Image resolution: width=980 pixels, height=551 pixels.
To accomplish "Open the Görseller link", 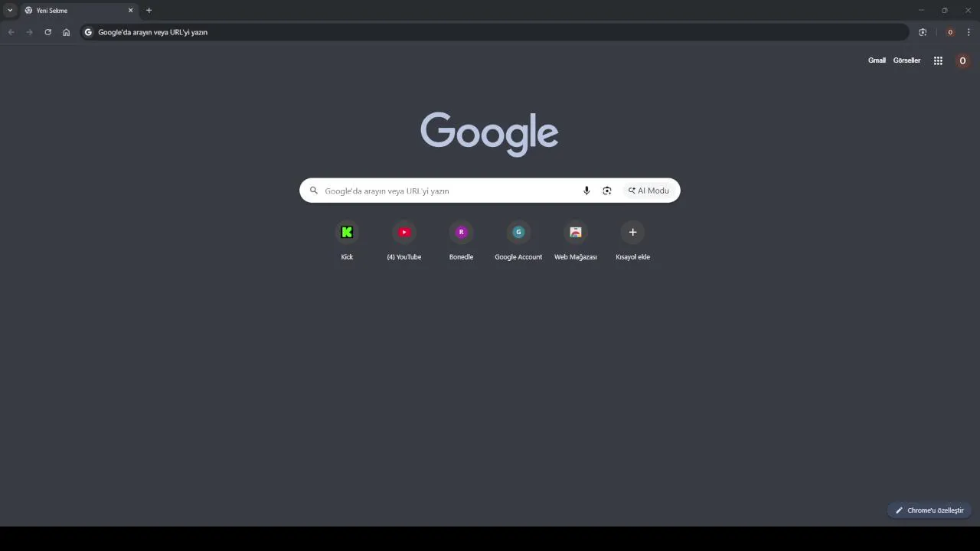I will pyautogui.click(x=906, y=60).
